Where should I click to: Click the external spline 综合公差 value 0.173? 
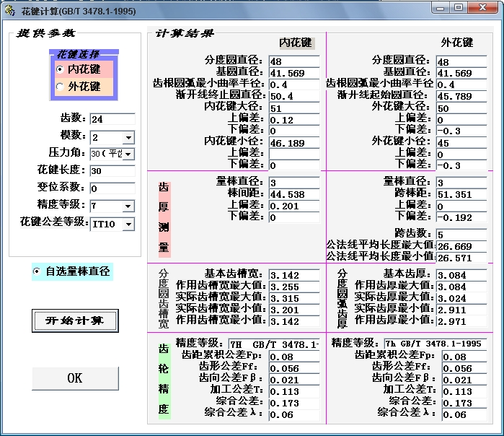464,403
